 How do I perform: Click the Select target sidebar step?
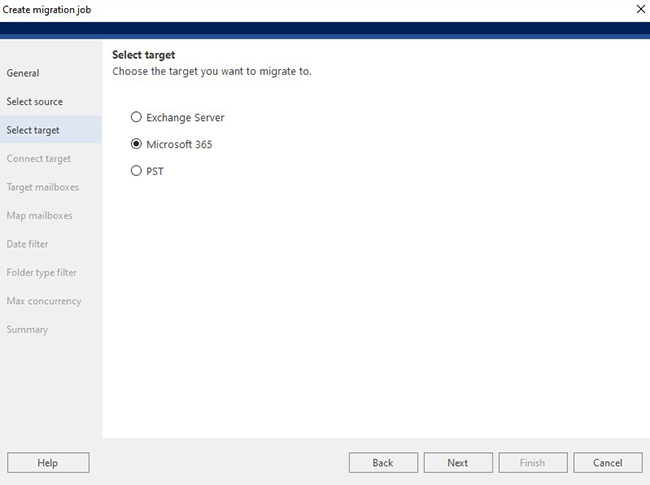coord(33,130)
